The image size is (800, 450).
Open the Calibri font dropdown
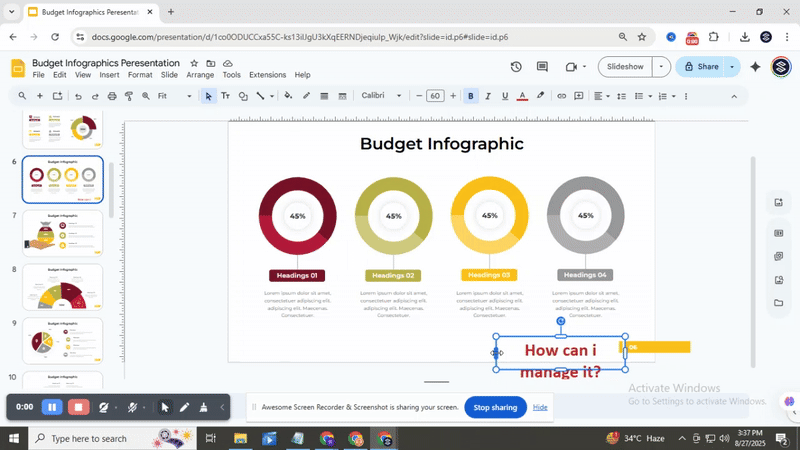point(380,96)
